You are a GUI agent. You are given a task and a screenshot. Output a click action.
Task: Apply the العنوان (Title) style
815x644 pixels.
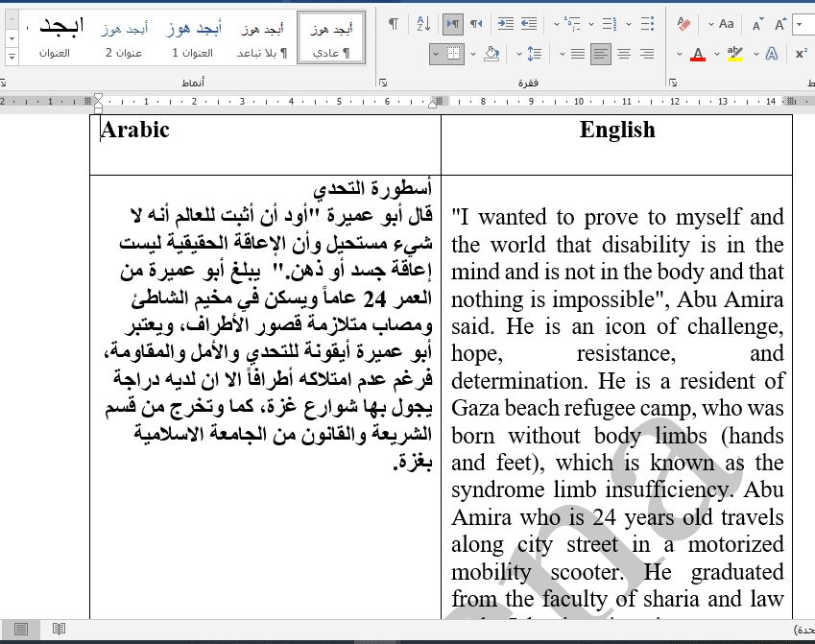[55, 38]
